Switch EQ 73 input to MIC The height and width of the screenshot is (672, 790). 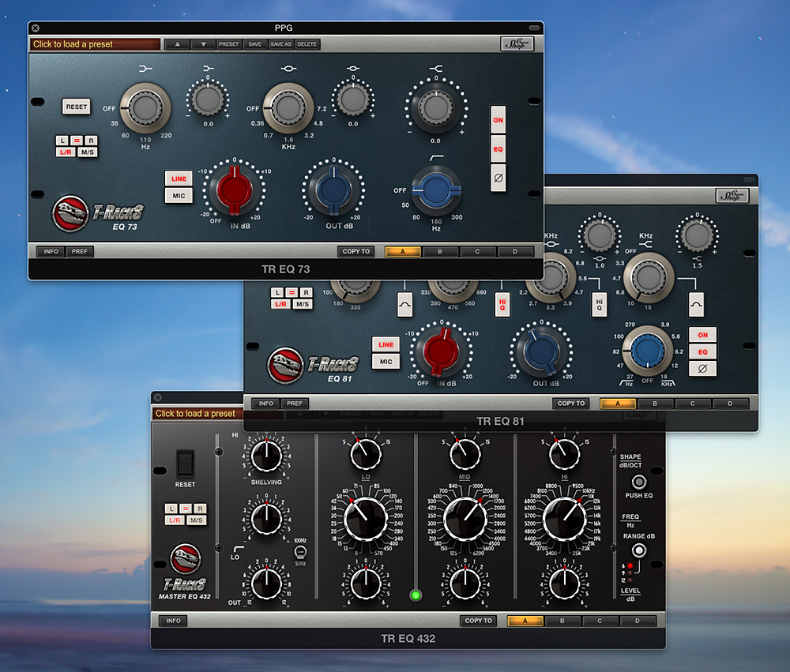click(179, 196)
